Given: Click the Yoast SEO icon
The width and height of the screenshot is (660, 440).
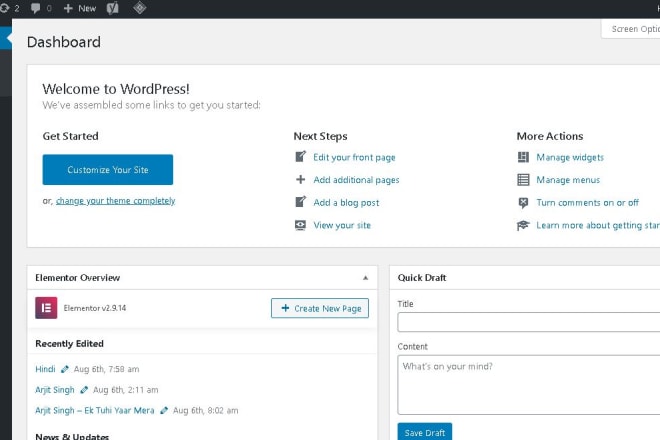Looking at the screenshot, I should pyautogui.click(x=112, y=8).
